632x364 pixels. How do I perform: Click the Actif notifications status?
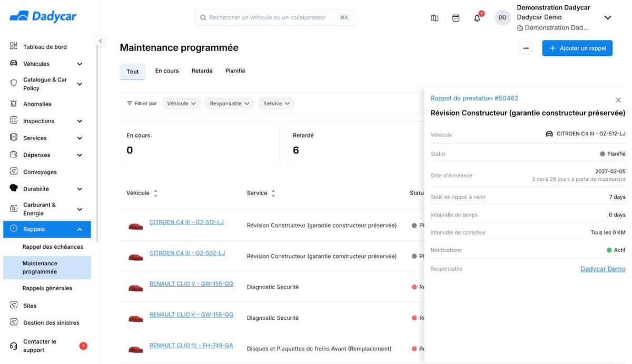click(616, 250)
